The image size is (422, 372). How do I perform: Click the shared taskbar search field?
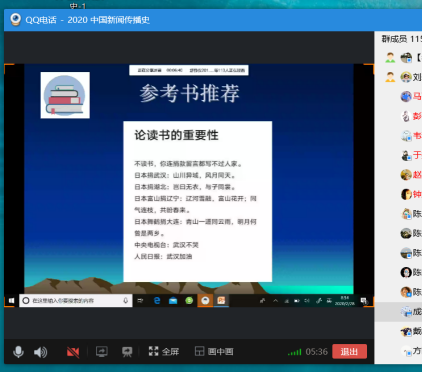pyautogui.click(x=76, y=301)
